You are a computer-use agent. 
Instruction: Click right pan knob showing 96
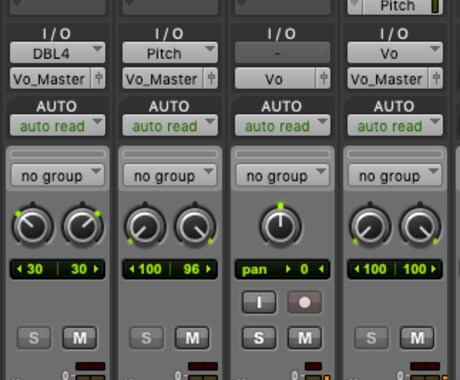click(x=195, y=226)
